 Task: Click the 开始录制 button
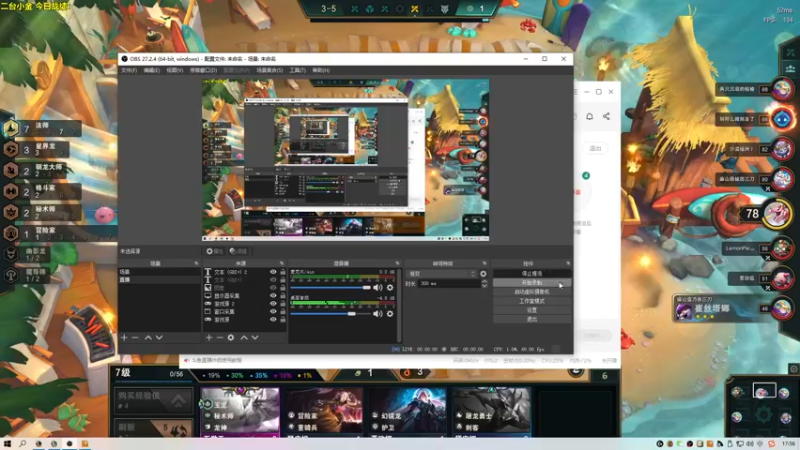pos(532,283)
